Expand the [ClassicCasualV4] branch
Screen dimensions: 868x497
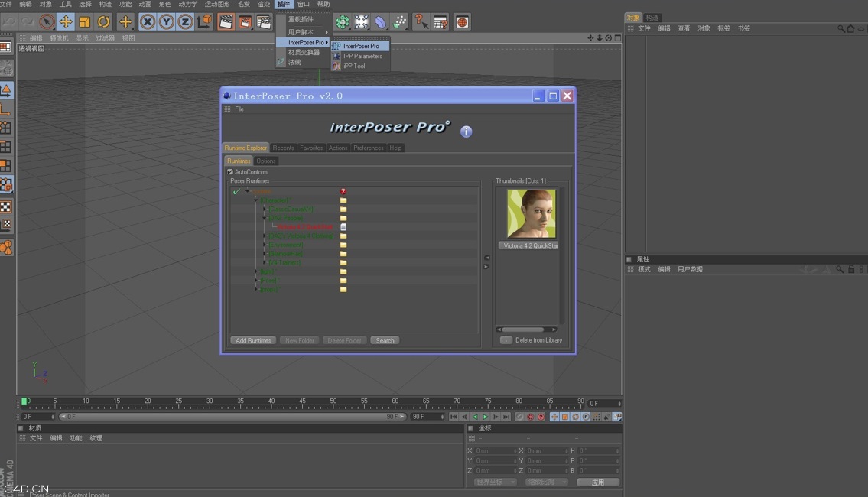[x=265, y=209]
